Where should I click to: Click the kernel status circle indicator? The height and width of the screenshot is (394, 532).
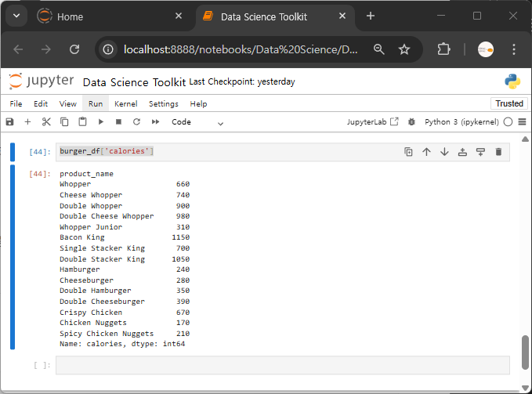(x=508, y=121)
